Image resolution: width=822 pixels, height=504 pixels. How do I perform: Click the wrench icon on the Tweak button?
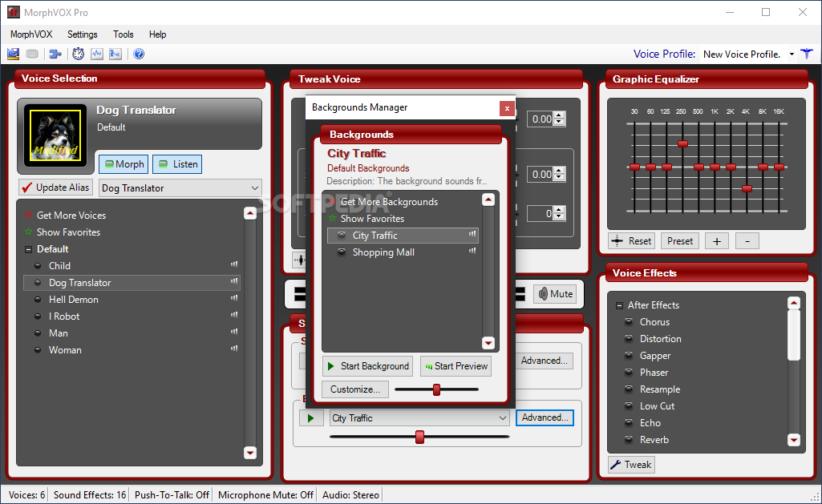[616, 465]
